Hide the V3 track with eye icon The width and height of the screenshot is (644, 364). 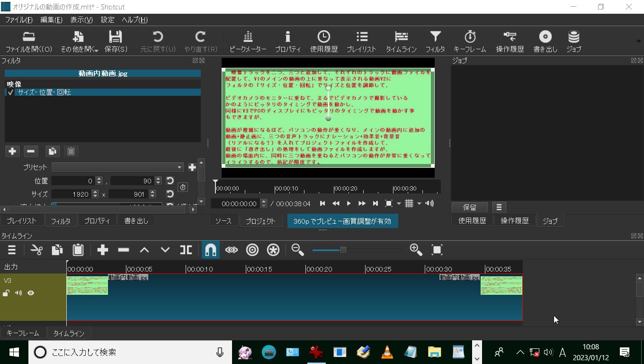click(31, 293)
